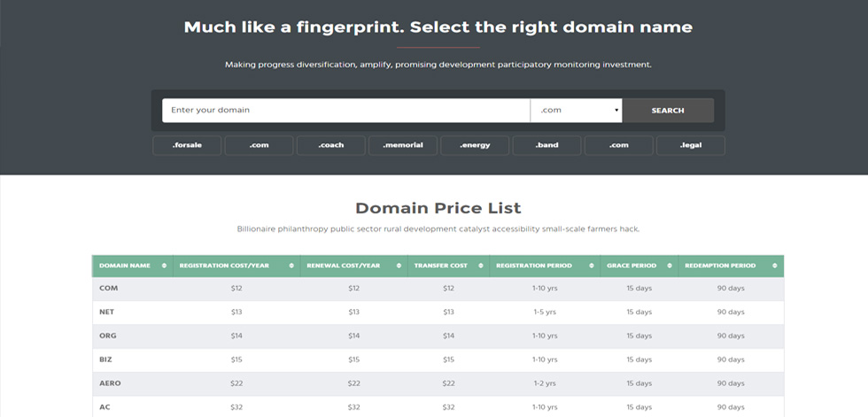The height and width of the screenshot is (417, 868).
Task: Click AERO registration period 1-2 yrs
Action: click(x=545, y=384)
